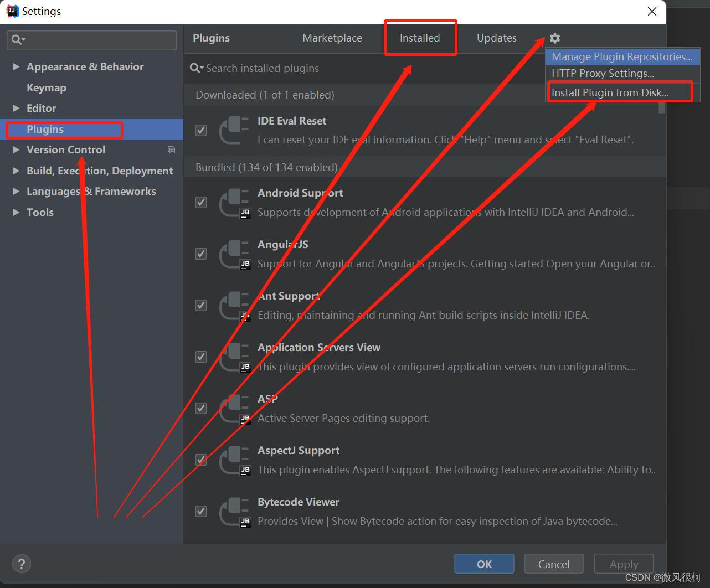Click the AspectJ Support plugin icon
The height and width of the screenshot is (588, 710).
pyautogui.click(x=234, y=460)
